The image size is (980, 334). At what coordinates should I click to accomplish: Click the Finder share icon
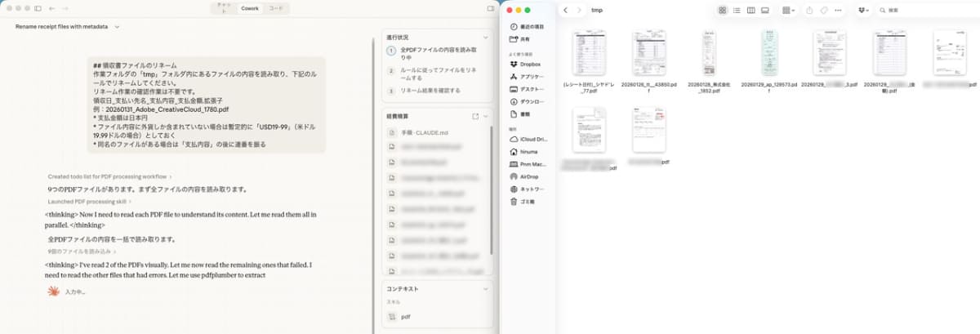(809, 10)
